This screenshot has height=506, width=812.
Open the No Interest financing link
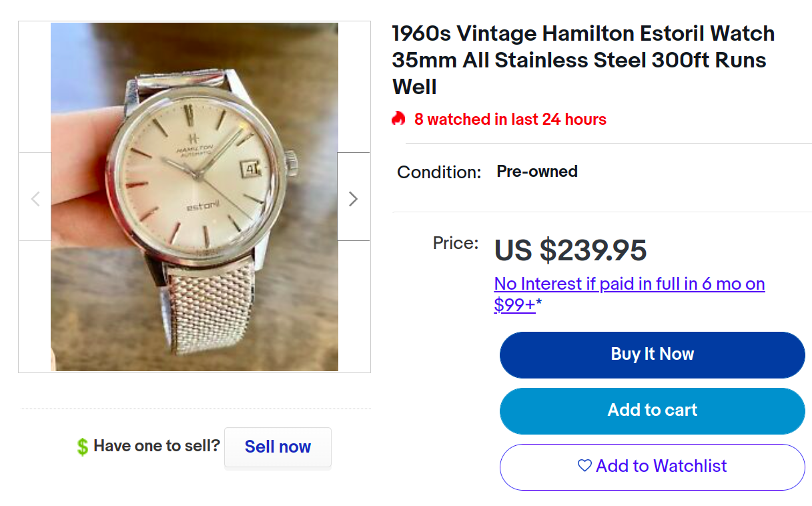pyautogui.click(x=629, y=294)
